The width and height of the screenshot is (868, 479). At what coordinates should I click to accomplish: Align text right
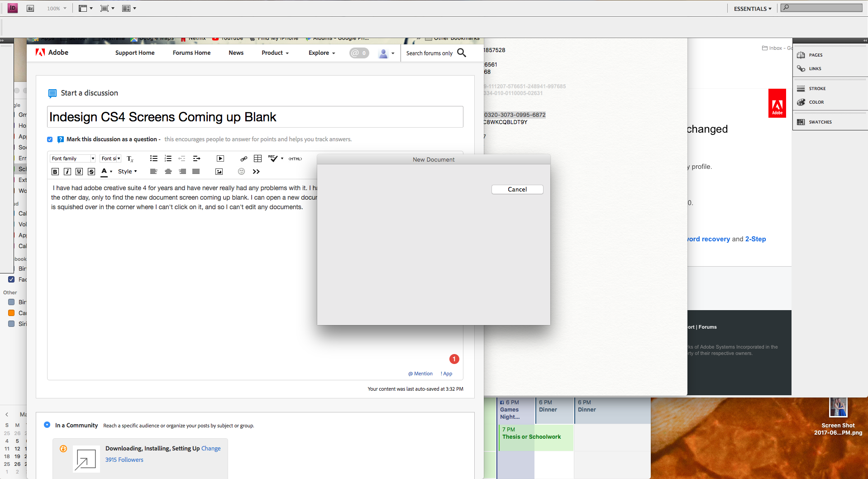pyautogui.click(x=182, y=172)
